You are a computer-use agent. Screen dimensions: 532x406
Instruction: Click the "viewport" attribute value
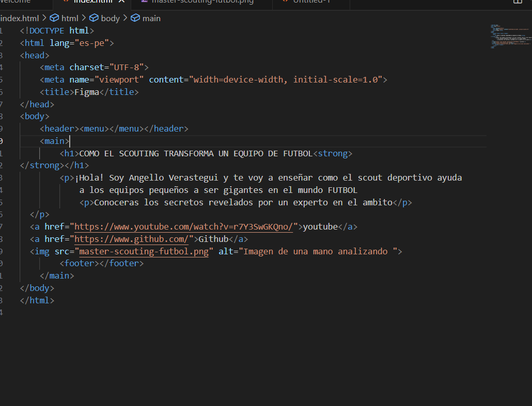pyautogui.click(x=119, y=79)
